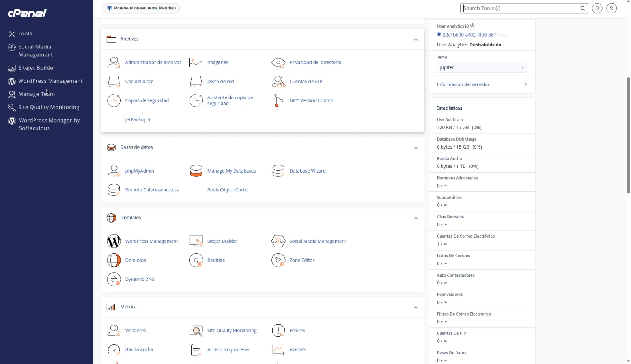Viewport: 631px width, 364px height.
Task: Click the Search Tools input field
Action: tap(520, 8)
